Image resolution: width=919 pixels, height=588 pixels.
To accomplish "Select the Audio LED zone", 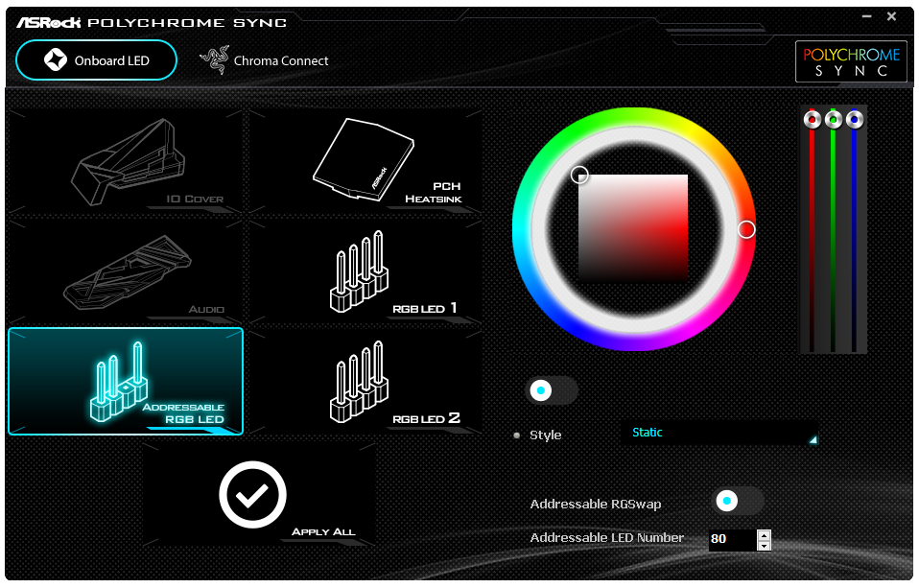I will (126, 271).
